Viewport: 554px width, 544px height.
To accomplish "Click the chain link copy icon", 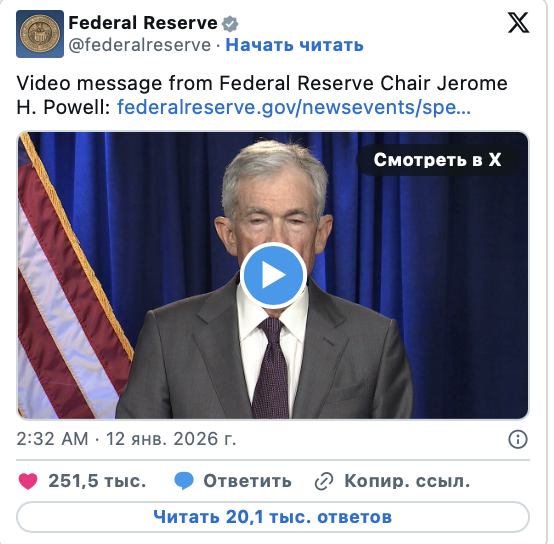I will click(324, 481).
